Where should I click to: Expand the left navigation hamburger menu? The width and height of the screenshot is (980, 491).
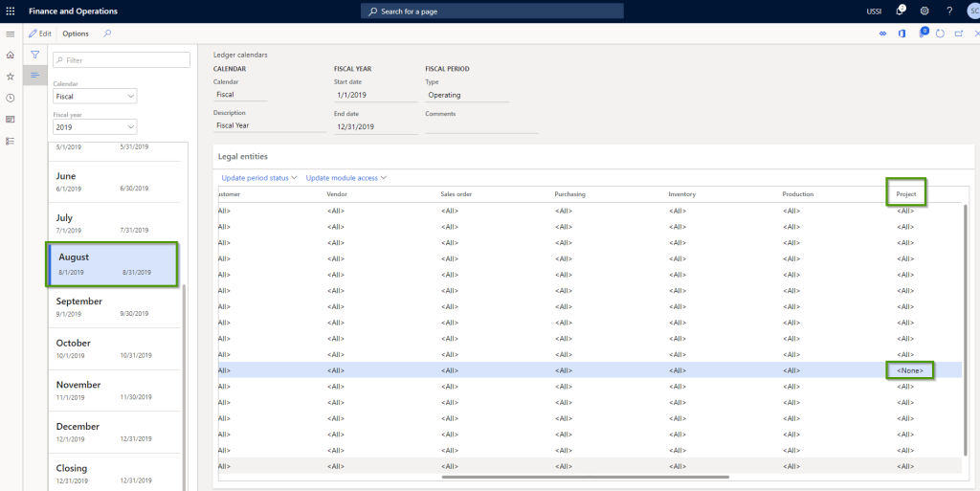point(11,33)
